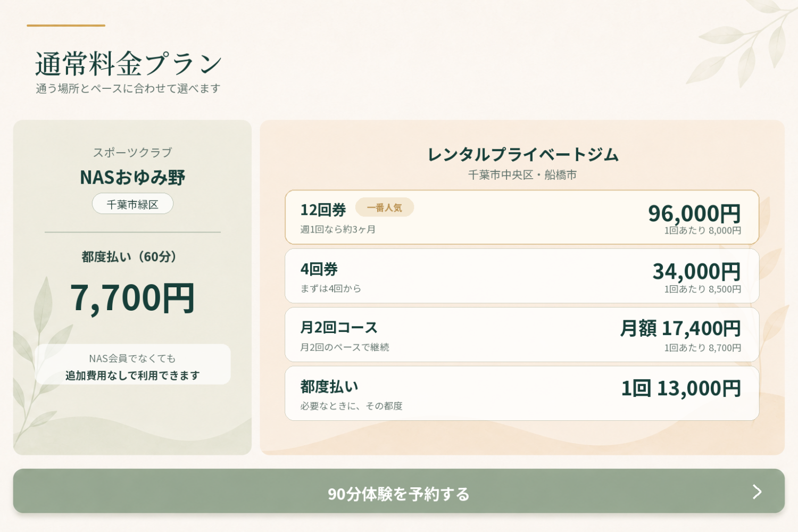The width and height of the screenshot is (798, 532).
Task: Click the arrow icon on reservation button
Action: (x=757, y=492)
